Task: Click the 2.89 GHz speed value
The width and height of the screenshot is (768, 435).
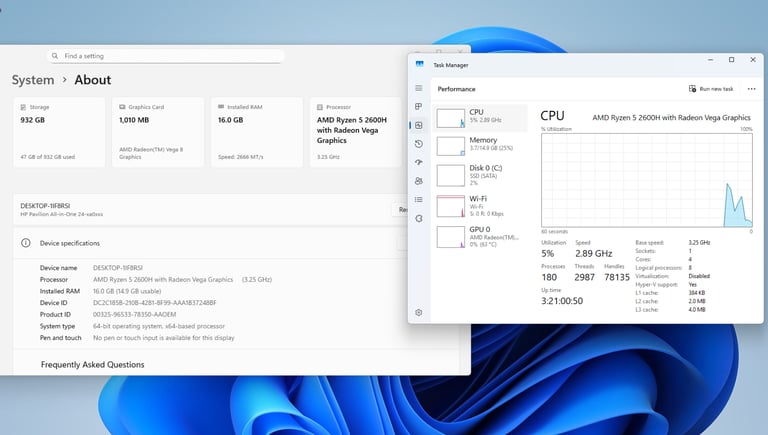Action: click(x=594, y=253)
